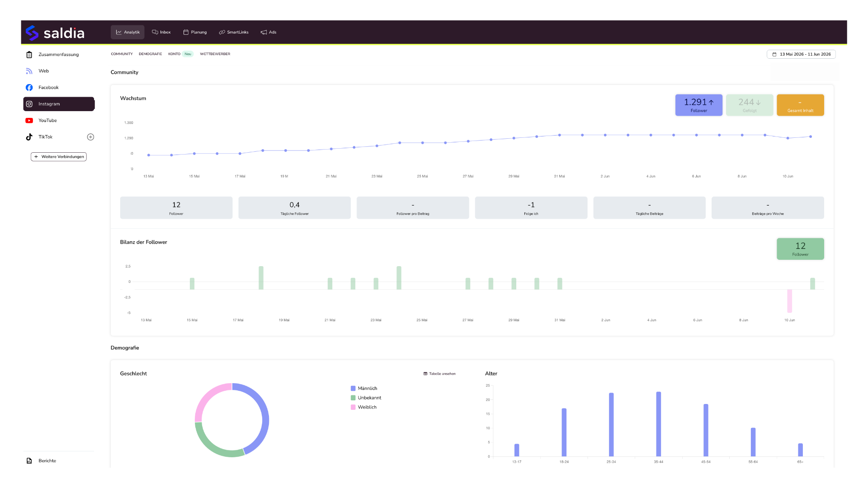Select YouTube in the sidebar
The image size is (868, 488).
point(59,121)
